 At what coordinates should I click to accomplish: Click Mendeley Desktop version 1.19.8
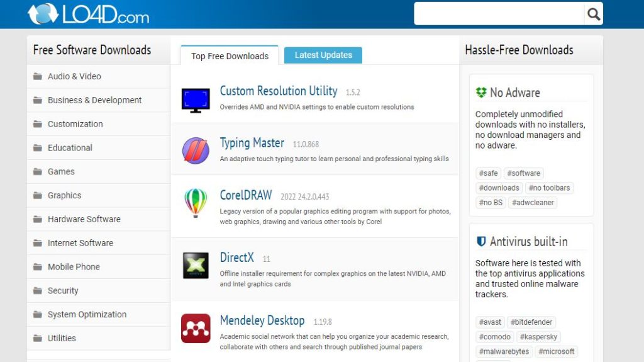323,322
